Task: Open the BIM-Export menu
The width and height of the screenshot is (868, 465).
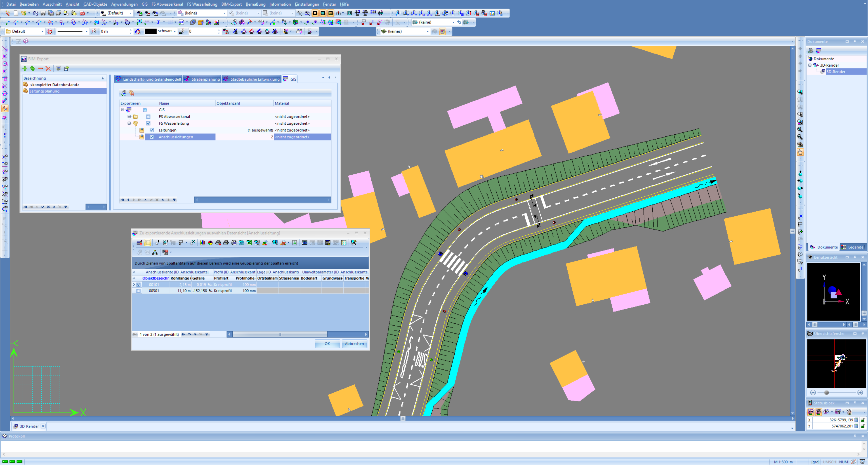Action: [231, 4]
